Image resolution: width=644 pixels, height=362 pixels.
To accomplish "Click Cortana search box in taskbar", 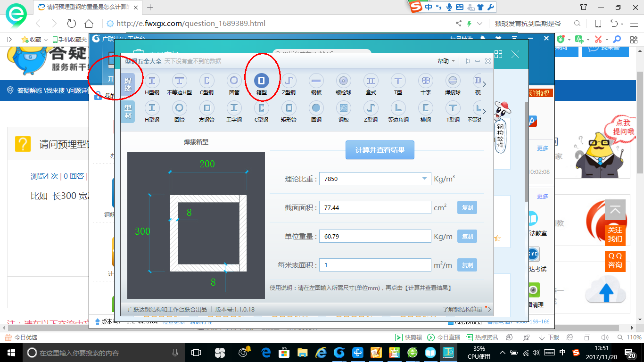I will [103, 353].
